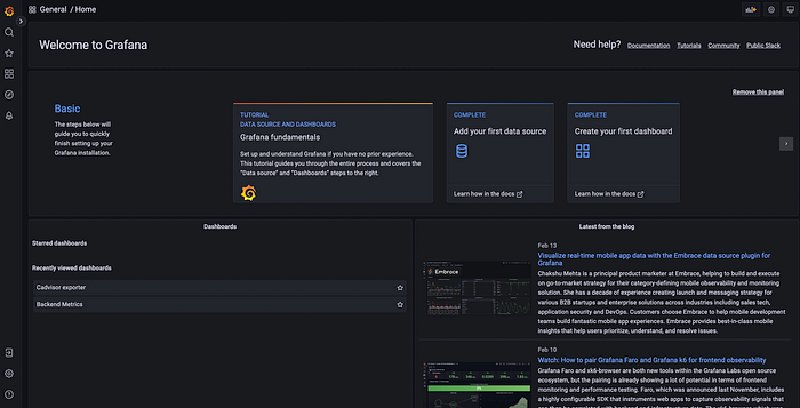Click the Feb 13 blog date
Screen dimensions: 800x408
click(x=547, y=245)
